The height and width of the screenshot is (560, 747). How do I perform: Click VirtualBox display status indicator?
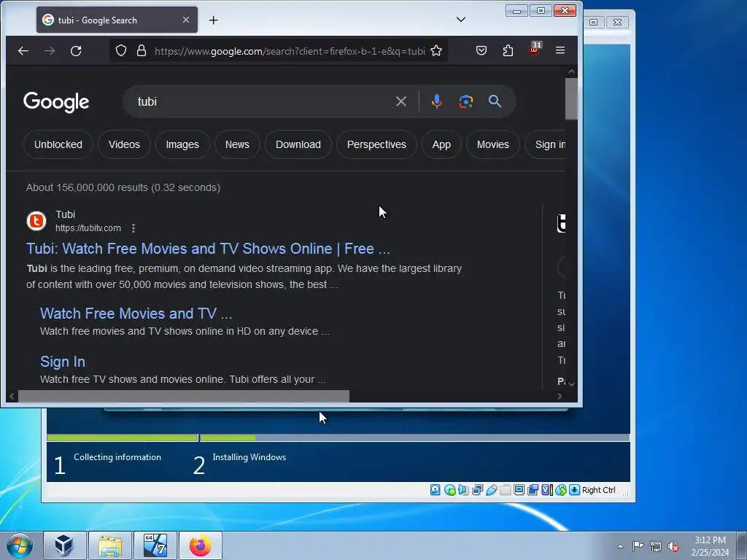519,490
